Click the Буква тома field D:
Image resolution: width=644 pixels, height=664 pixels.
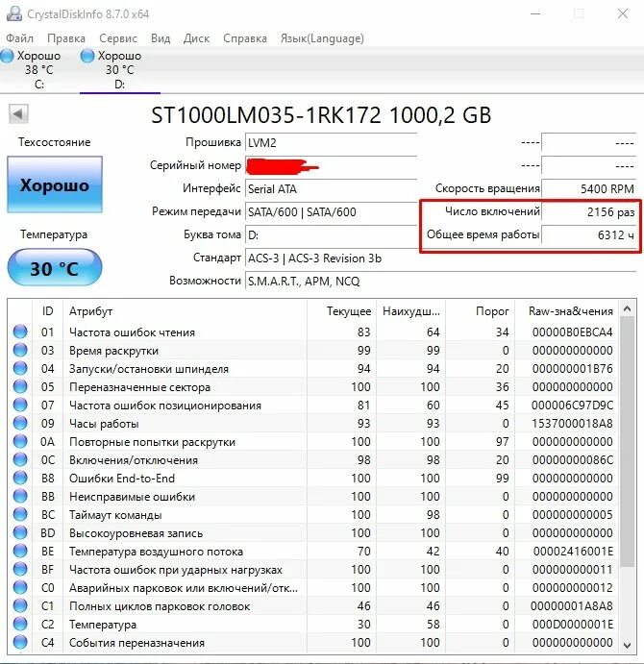331,235
